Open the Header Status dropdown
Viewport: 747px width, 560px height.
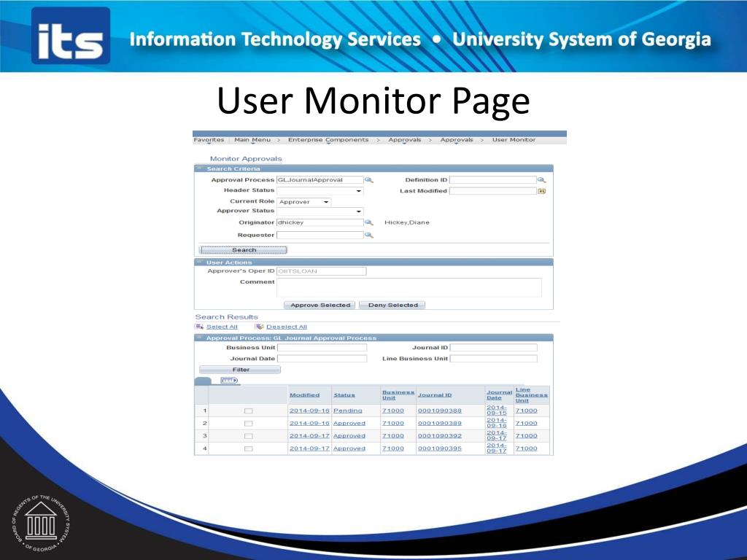click(320, 191)
